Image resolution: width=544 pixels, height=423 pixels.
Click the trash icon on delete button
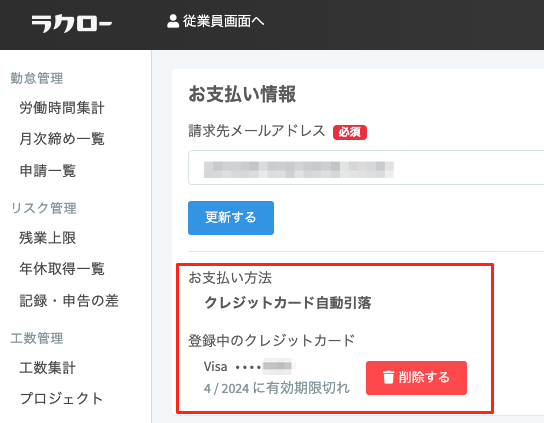[x=388, y=377]
